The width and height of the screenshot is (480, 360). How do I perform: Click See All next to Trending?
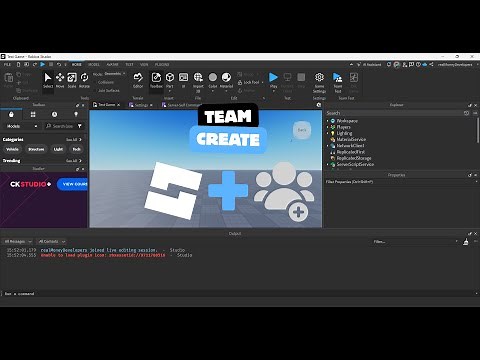(73, 161)
